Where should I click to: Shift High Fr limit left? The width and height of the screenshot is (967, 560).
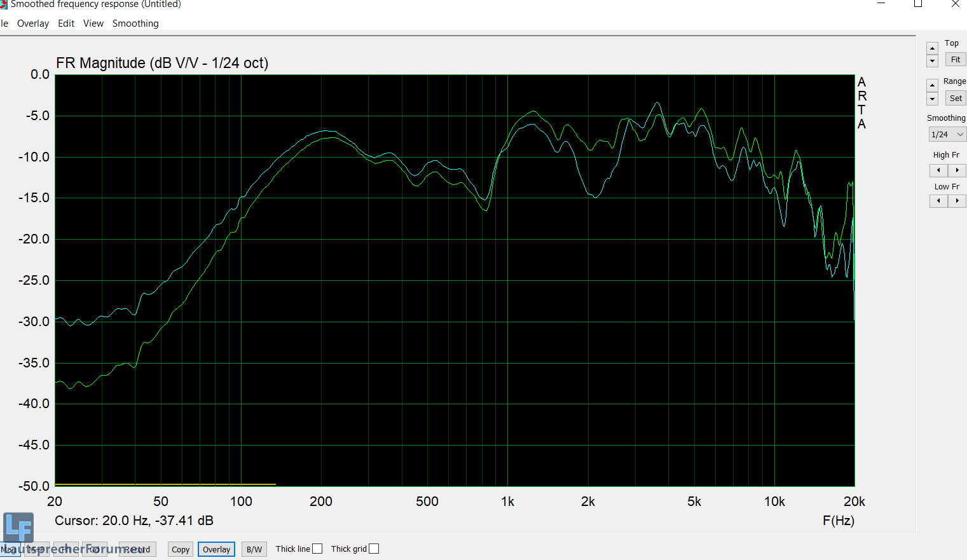pos(938,170)
